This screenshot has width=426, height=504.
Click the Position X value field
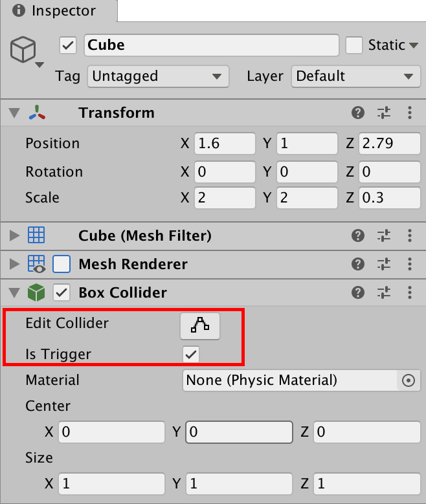point(224,144)
